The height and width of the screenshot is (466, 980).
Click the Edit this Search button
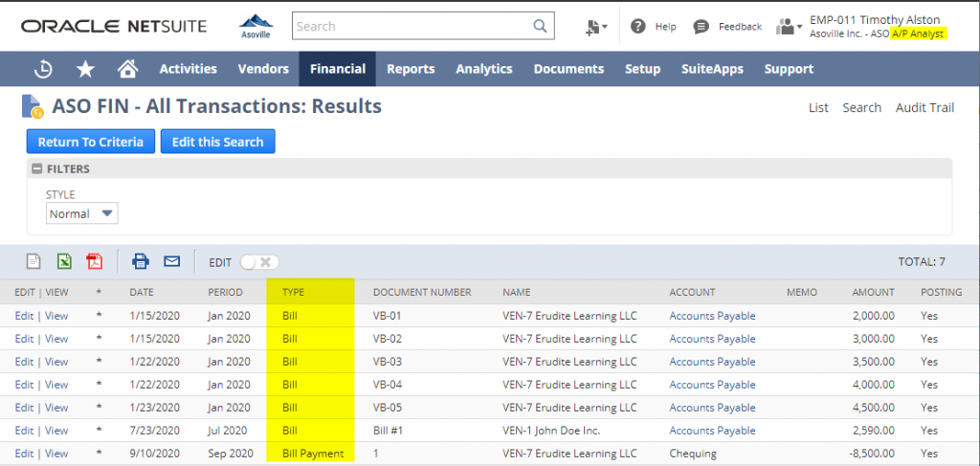(217, 142)
